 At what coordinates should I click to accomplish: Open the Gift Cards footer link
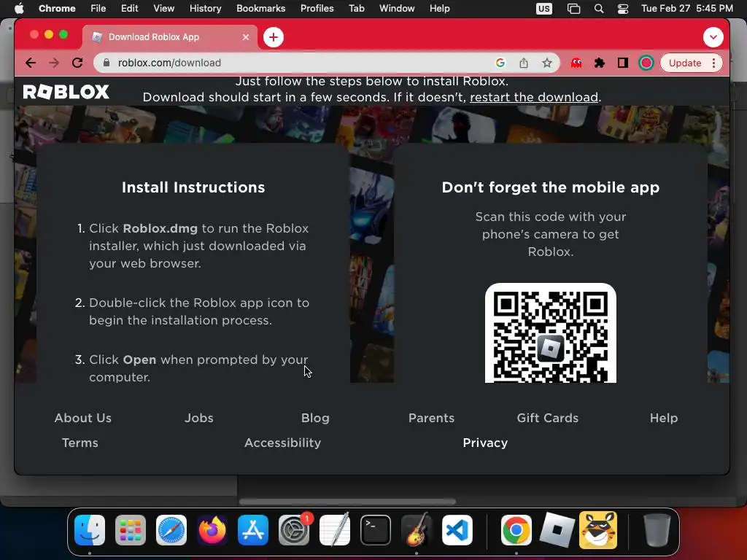click(x=548, y=418)
